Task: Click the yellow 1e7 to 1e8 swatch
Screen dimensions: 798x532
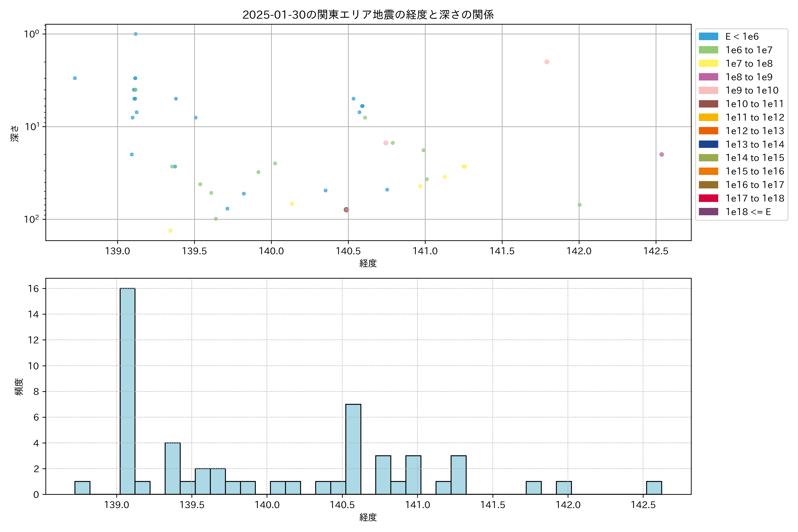Action: coord(708,63)
